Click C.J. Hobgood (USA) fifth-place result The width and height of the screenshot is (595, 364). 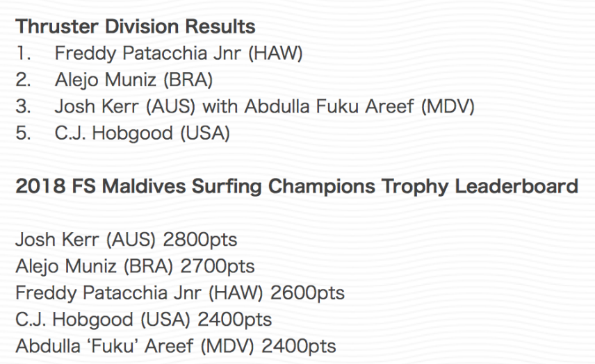[142, 133]
